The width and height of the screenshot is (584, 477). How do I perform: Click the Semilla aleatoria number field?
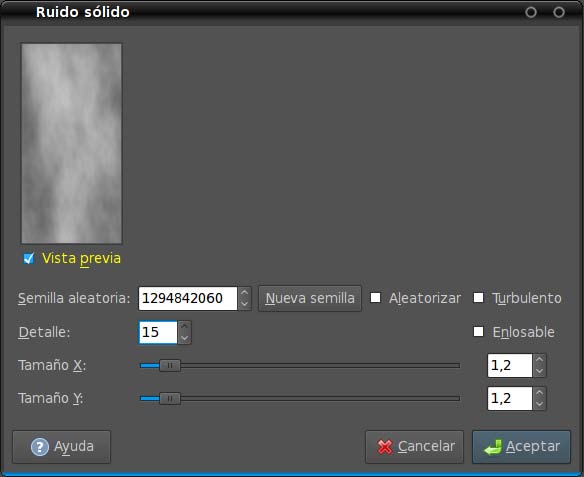(188, 298)
